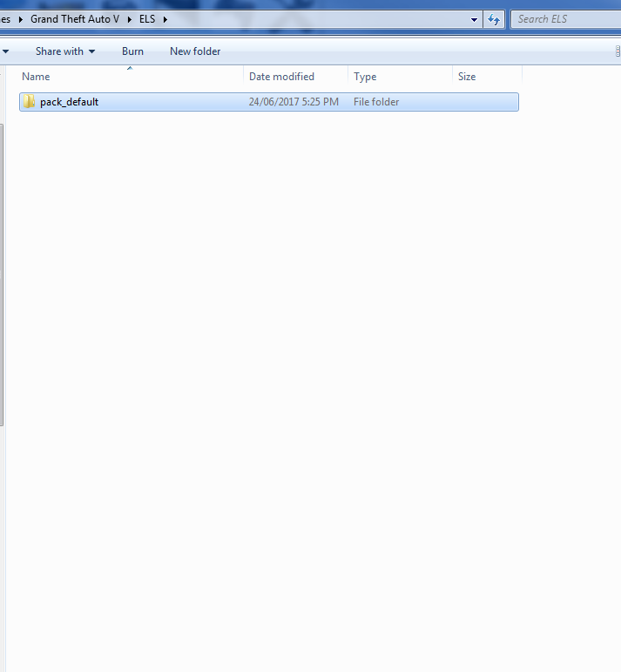Click the refresh button beside address bar

[x=494, y=19]
